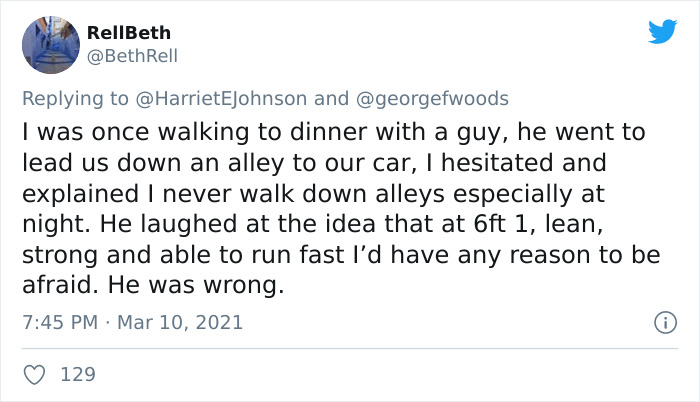700x402 pixels.
Task: Click the Twitter bird logo
Action: (x=662, y=31)
